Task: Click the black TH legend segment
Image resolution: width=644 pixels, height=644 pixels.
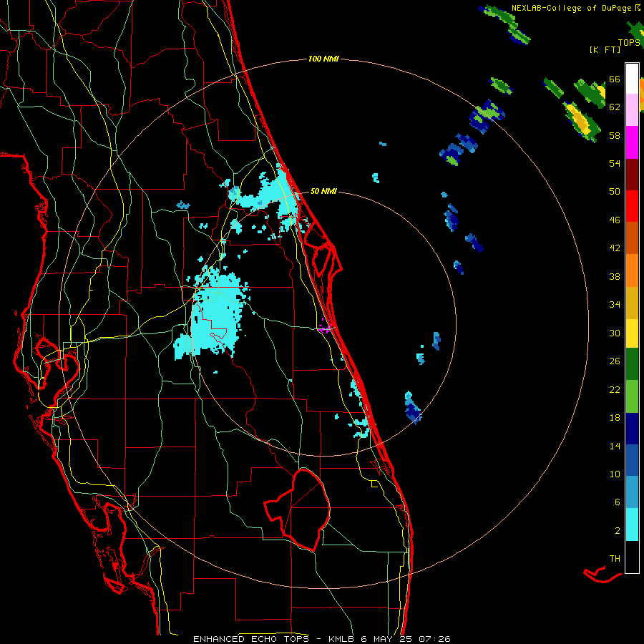Action: click(x=632, y=557)
